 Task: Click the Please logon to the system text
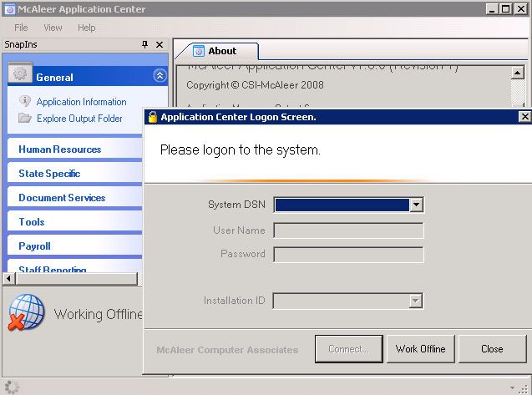click(241, 150)
